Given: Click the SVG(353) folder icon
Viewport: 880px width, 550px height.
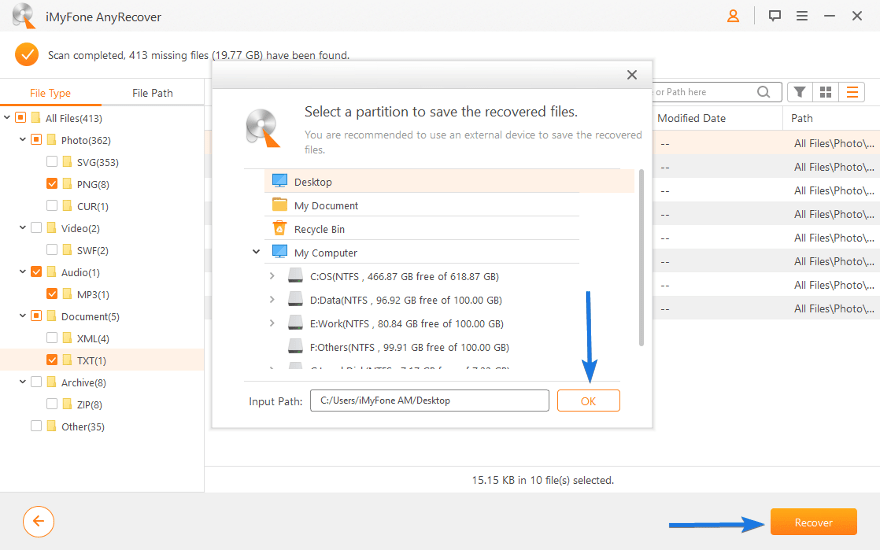Looking at the screenshot, I should (67, 162).
